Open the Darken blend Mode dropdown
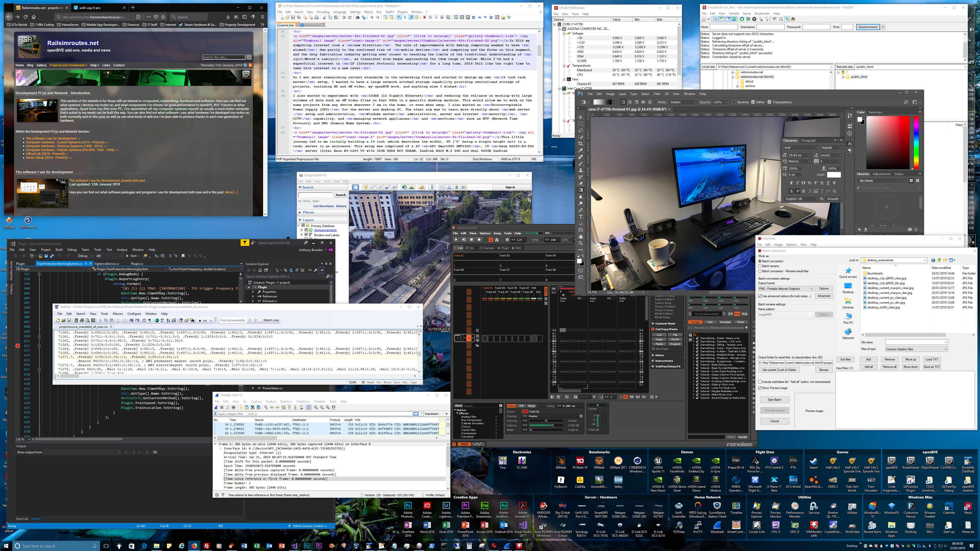The image size is (980, 551). (683, 102)
